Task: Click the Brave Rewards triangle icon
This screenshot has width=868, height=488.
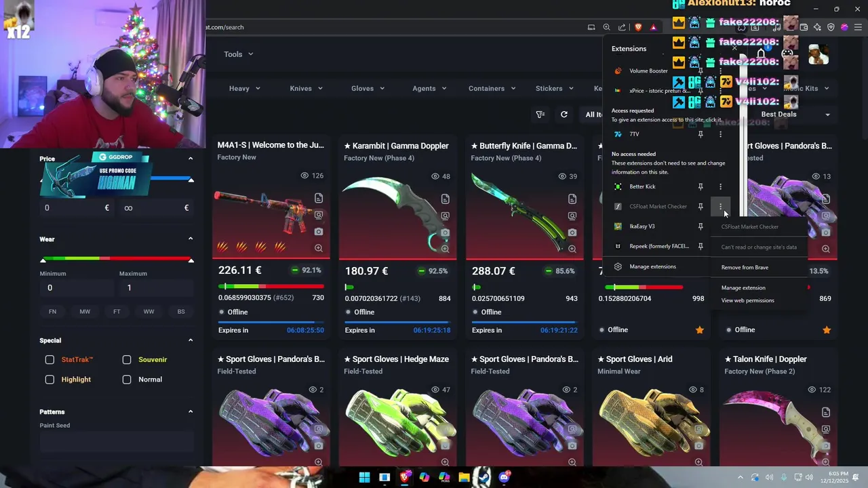Action: 653,27
